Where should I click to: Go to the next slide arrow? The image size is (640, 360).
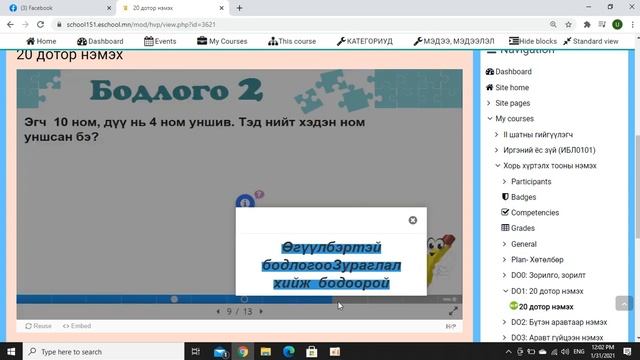coord(261,311)
